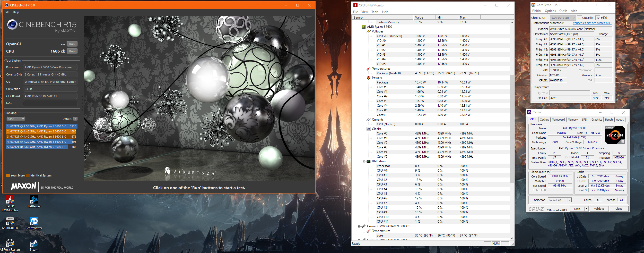
Task: Open the Options menu in Core Temp
Action: click(x=550, y=11)
